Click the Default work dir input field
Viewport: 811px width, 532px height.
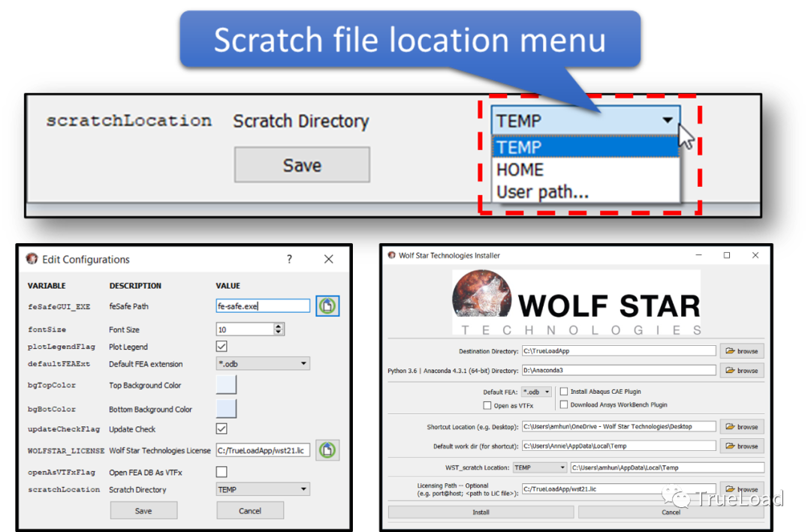[619, 446]
